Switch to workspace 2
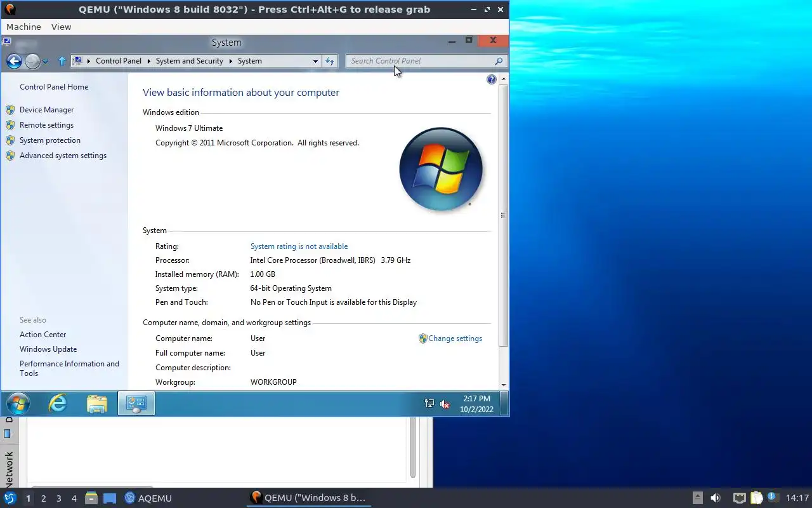Image resolution: width=812 pixels, height=508 pixels. pyautogui.click(x=43, y=498)
